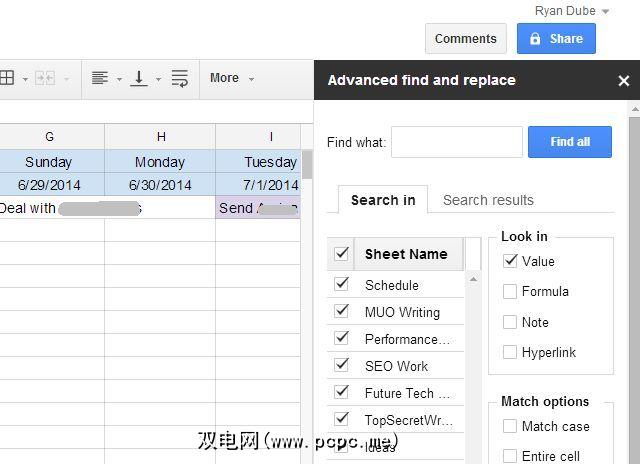Open the horizontal align dropdown arrow
640x464 pixels.
[119, 79]
